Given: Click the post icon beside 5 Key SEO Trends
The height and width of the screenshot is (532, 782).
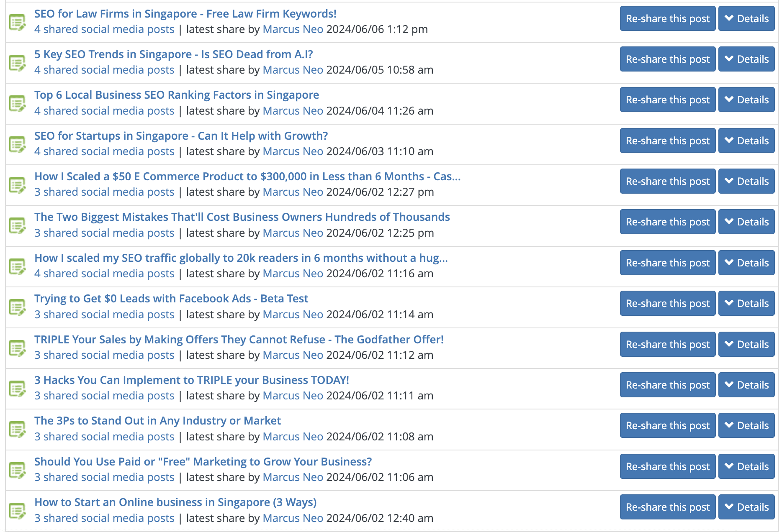Looking at the screenshot, I should click(18, 63).
